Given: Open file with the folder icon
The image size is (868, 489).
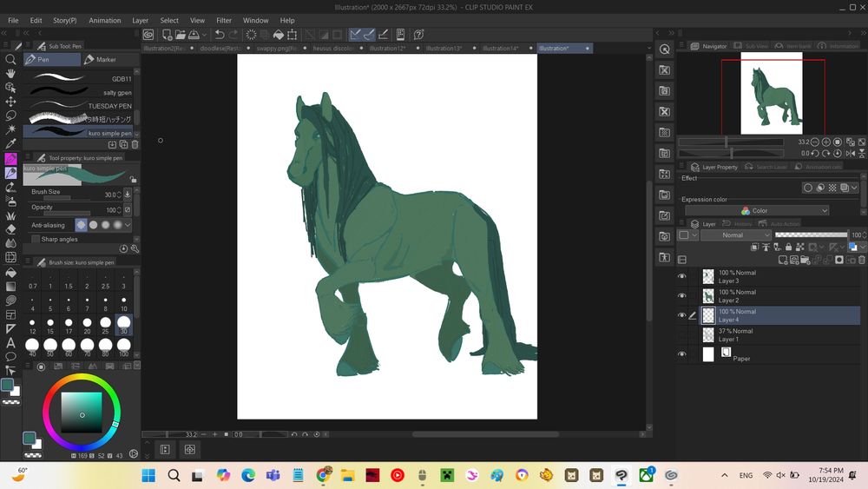Looking at the screenshot, I should [x=180, y=35].
